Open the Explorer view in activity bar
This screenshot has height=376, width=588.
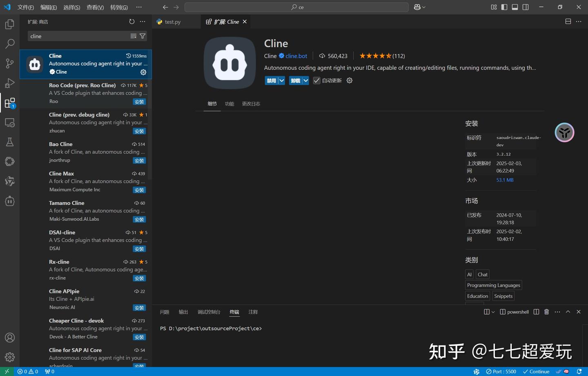point(10,24)
